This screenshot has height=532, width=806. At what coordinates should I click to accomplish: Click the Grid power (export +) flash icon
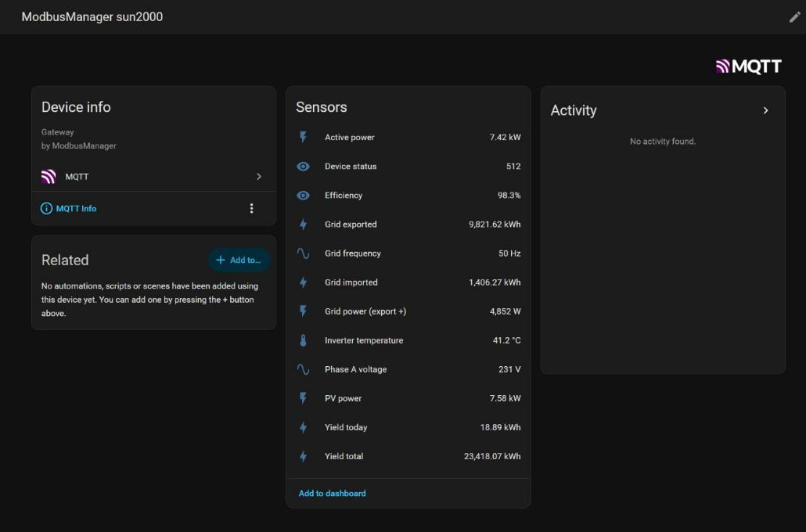[x=304, y=311]
